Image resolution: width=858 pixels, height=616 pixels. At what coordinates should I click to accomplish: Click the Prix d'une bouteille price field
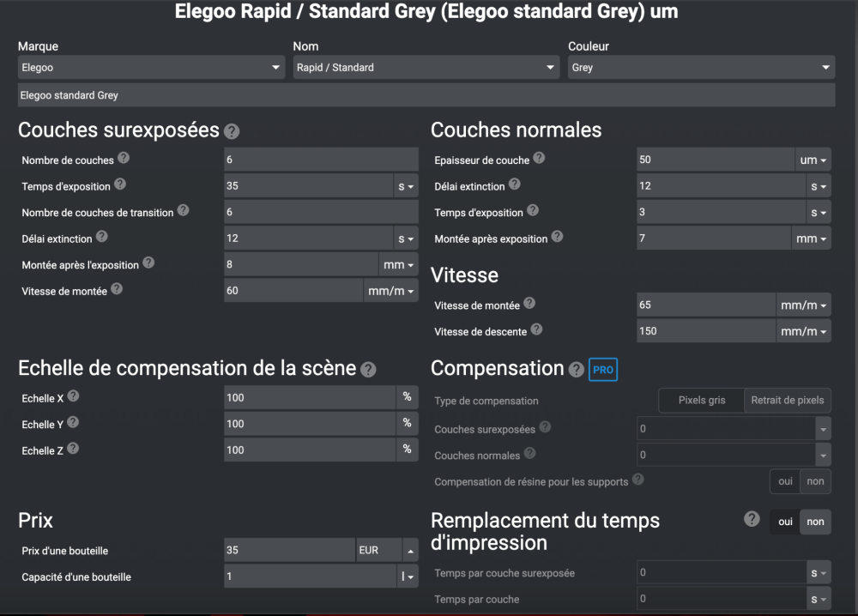pos(289,550)
